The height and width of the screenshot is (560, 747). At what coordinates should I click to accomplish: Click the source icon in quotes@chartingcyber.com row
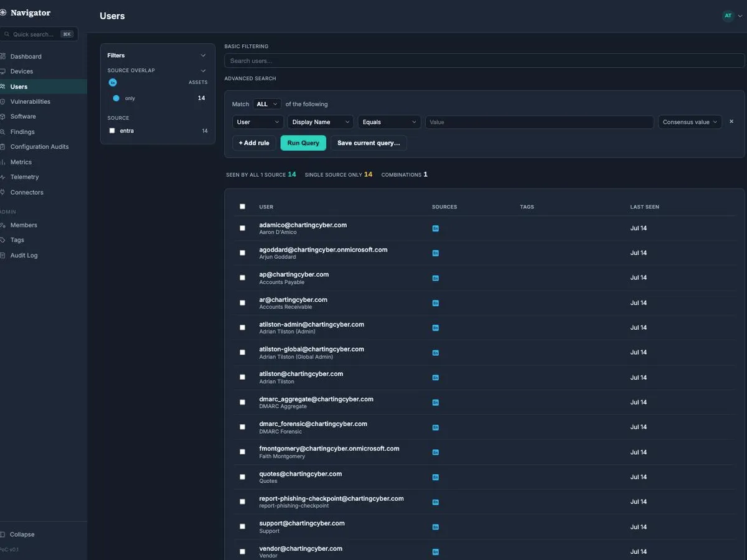(436, 477)
